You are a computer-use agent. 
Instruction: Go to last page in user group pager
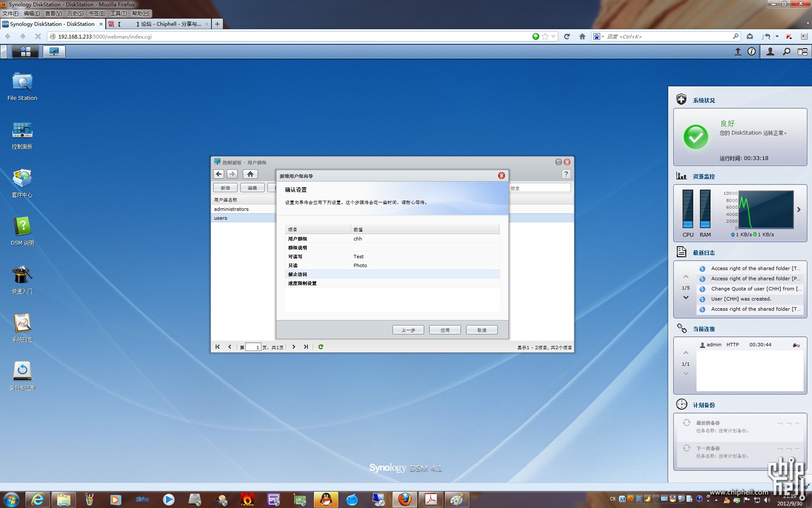tap(306, 347)
